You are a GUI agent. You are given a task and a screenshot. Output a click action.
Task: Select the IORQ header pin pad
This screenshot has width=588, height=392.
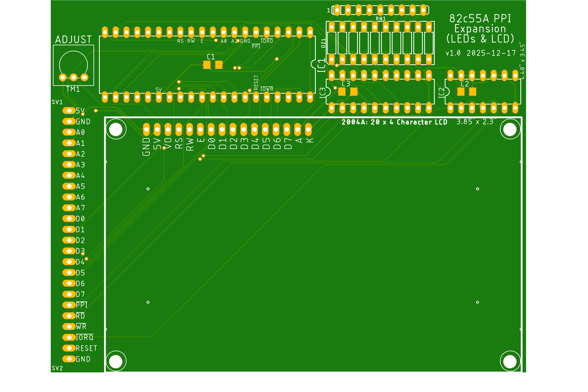[69, 337]
